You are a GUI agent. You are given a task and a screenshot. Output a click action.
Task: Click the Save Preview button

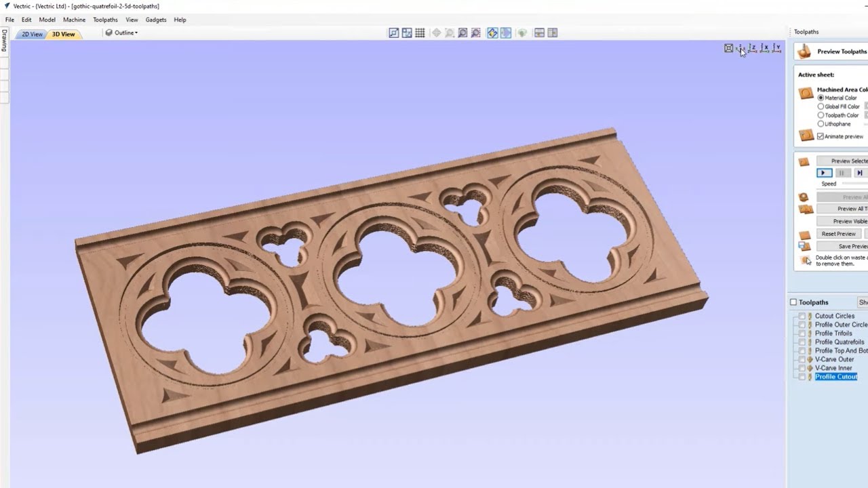point(842,246)
